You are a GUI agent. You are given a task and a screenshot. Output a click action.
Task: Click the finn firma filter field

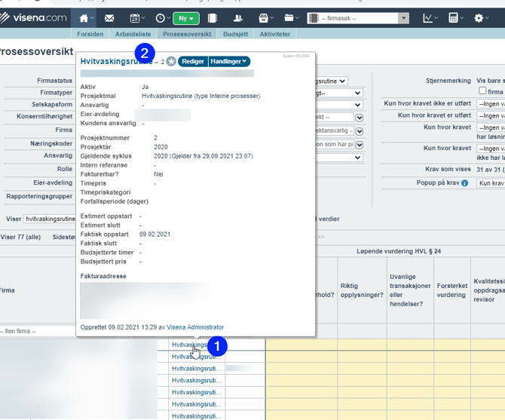pyautogui.click(x=38, y=332)
